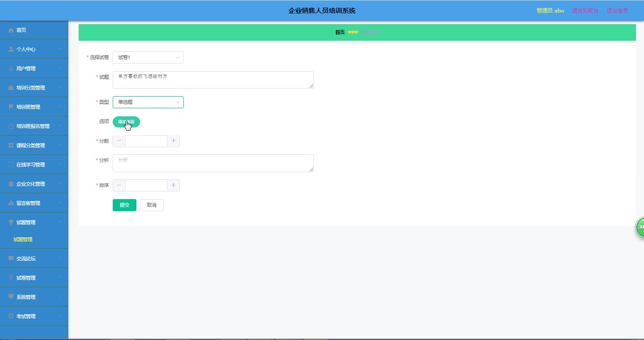Expand the 培训班管理 menu chevron

(60, 107)
